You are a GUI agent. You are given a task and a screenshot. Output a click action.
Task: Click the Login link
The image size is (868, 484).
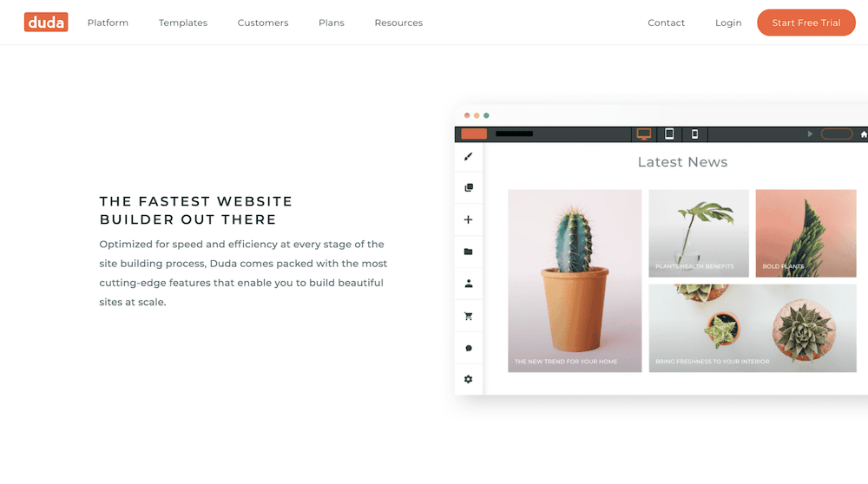pos(728,23)
